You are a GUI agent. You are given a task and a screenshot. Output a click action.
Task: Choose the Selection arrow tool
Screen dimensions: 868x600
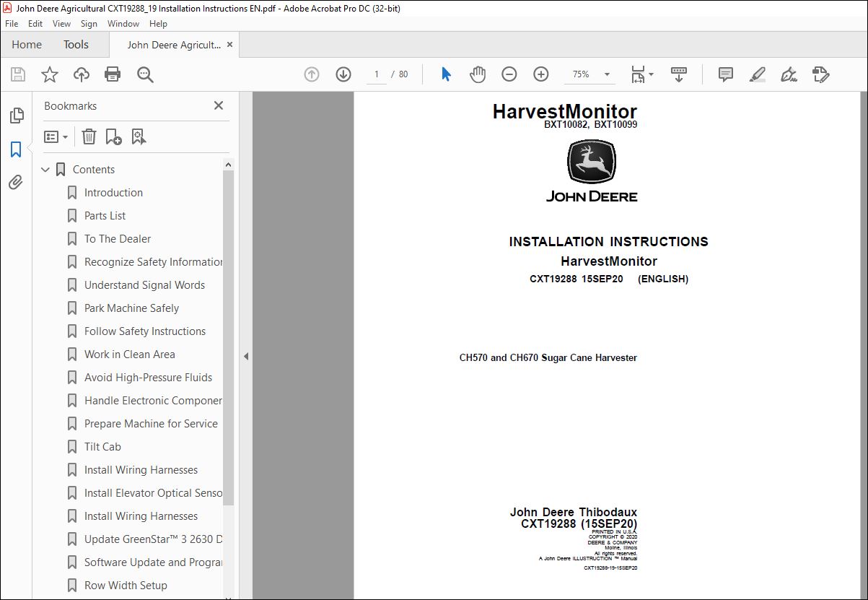pos(446,74)
